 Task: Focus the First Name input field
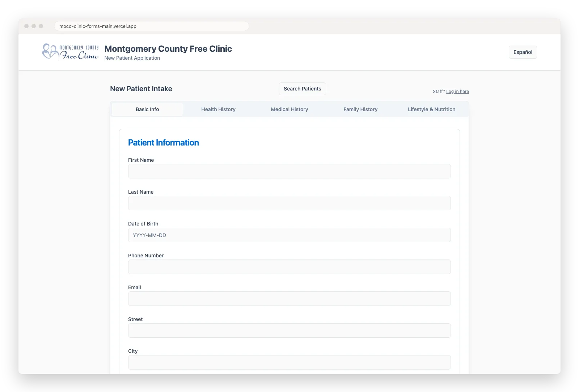pyautogui.click(x=289, y=171)
